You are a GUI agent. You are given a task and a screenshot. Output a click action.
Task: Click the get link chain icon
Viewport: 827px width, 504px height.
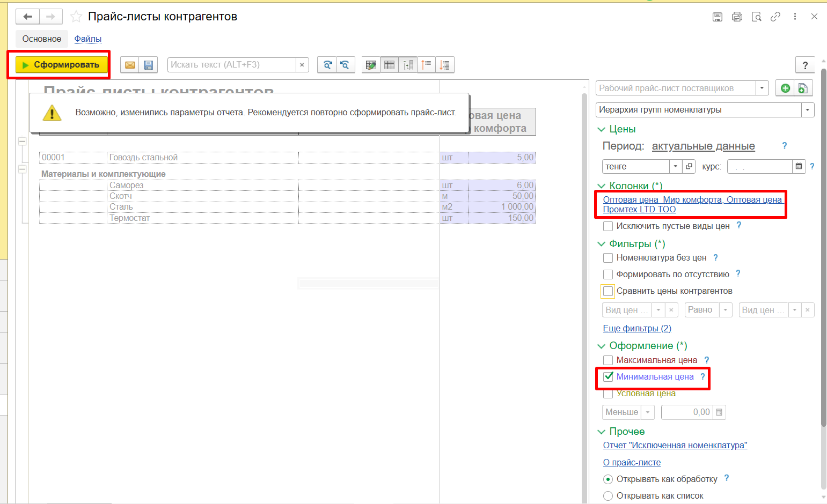pyautogui.click(x=775, y=17)
